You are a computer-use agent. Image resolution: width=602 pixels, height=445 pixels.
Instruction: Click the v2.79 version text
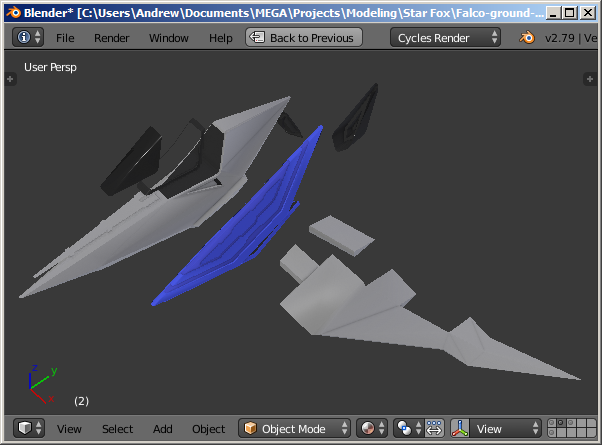pos(559,38)
